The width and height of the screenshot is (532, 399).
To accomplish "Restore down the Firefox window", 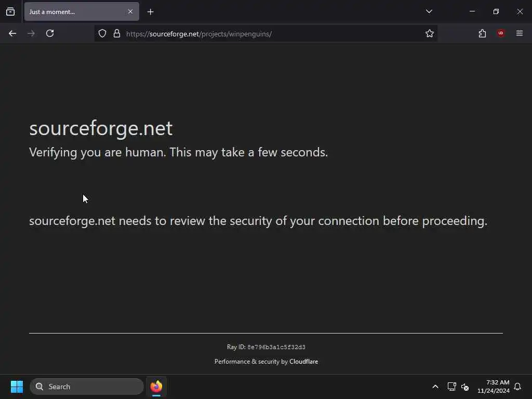I will [x=496, y=11].
